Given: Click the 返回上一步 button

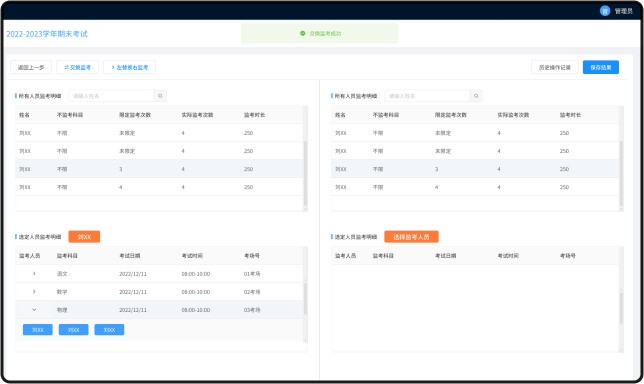Looking at the screenshot, I should point(31,67).
